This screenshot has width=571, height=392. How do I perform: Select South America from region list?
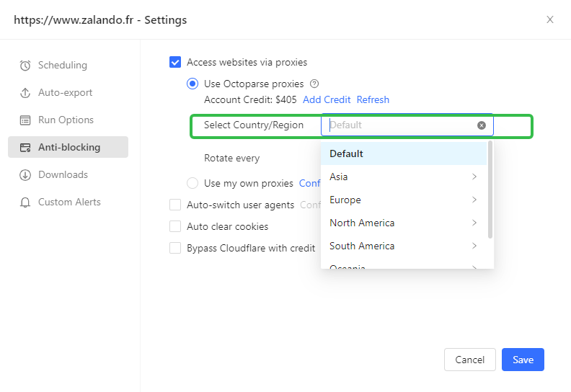point(362,246)
